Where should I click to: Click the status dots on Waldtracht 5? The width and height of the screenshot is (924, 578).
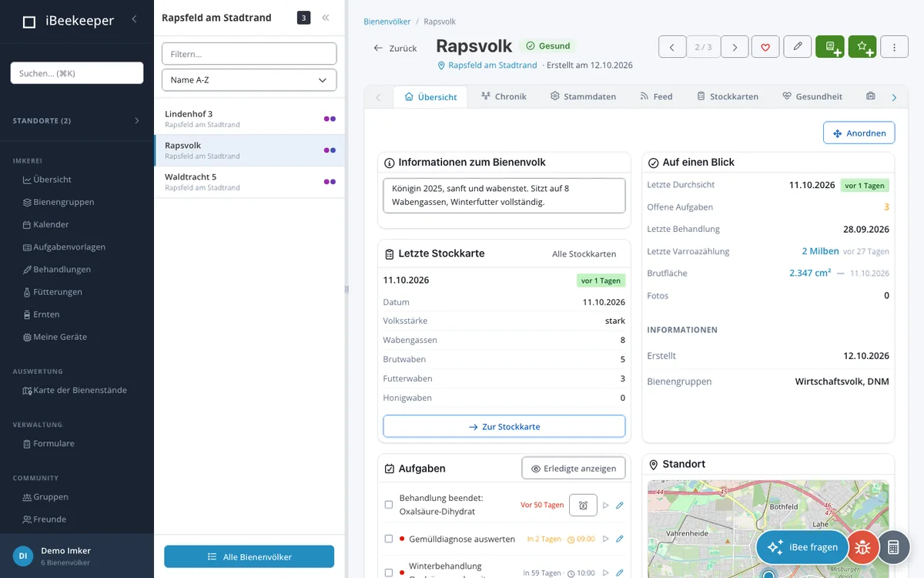330,182
